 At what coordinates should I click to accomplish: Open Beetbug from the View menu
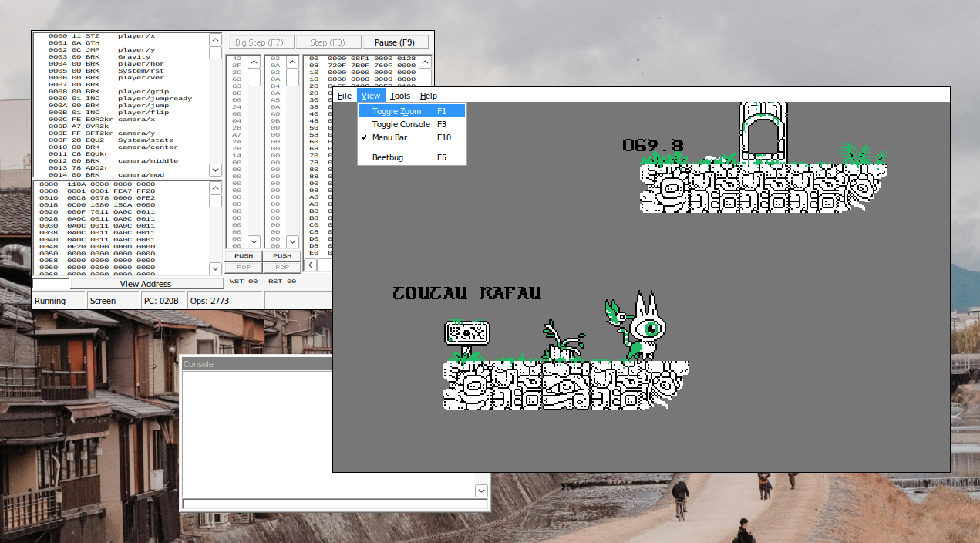[x=387, y=157]
